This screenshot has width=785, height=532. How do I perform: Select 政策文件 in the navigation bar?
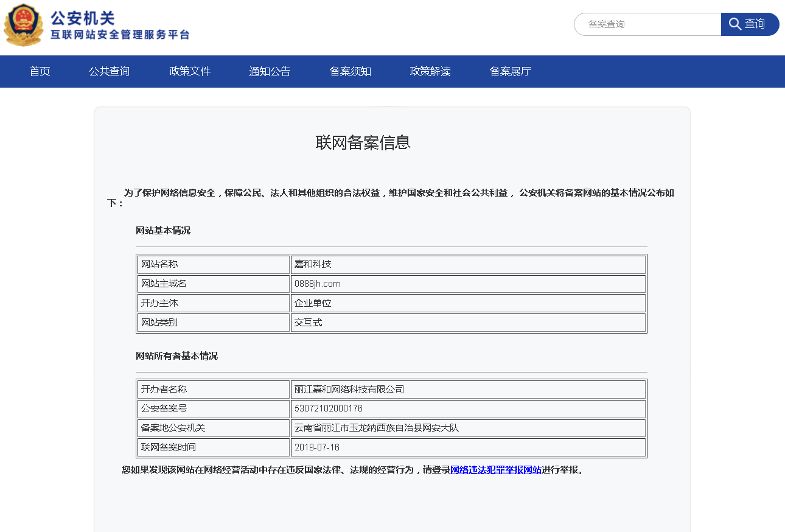[190, 71]
